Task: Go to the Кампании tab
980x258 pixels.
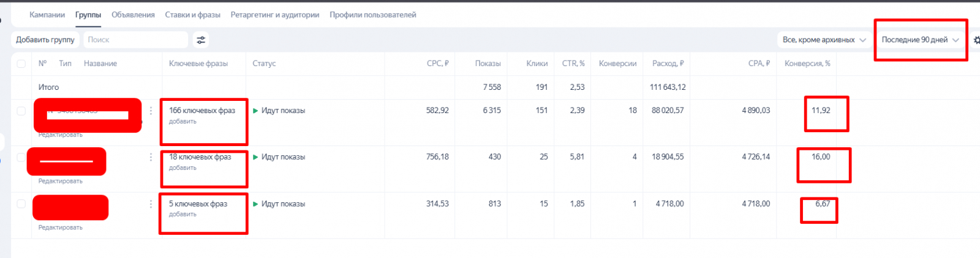Action: pyautogui.click(x=47, y=15)
